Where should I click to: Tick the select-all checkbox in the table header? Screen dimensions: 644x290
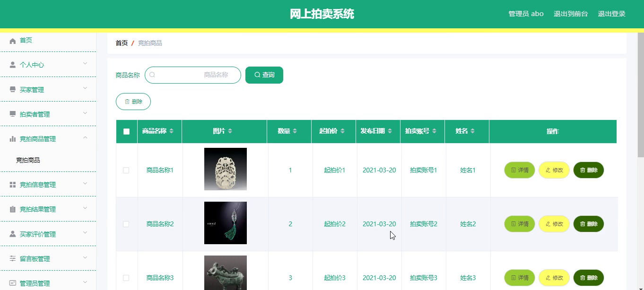[x=126, y=131]
